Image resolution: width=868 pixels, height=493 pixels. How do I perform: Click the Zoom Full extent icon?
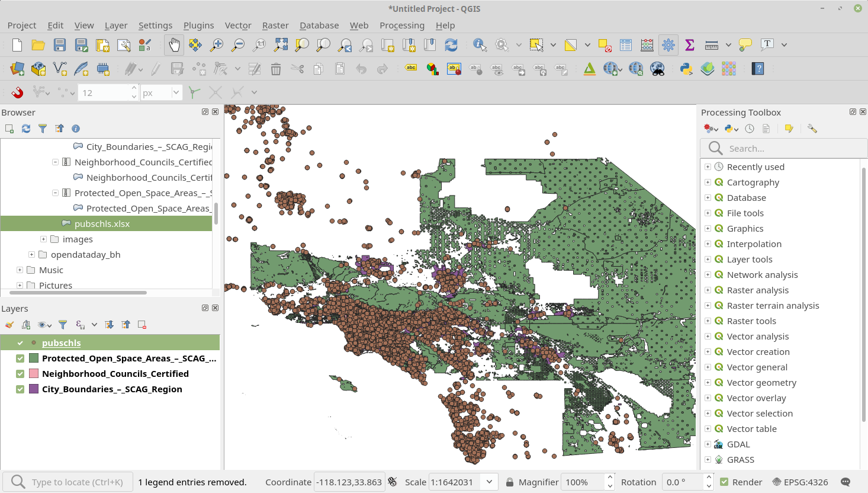281,45
